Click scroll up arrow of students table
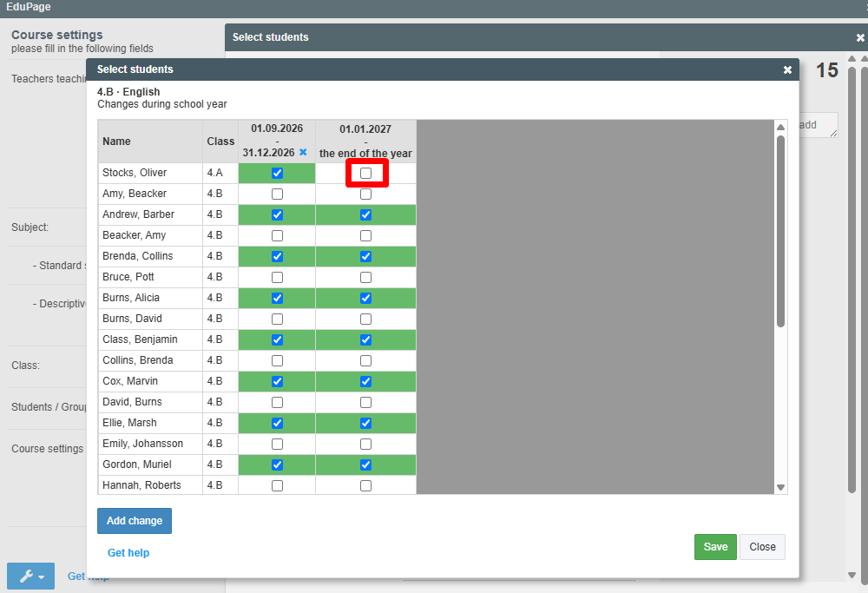This screenshot has height=593, width=868. click(x=780, y=128)
